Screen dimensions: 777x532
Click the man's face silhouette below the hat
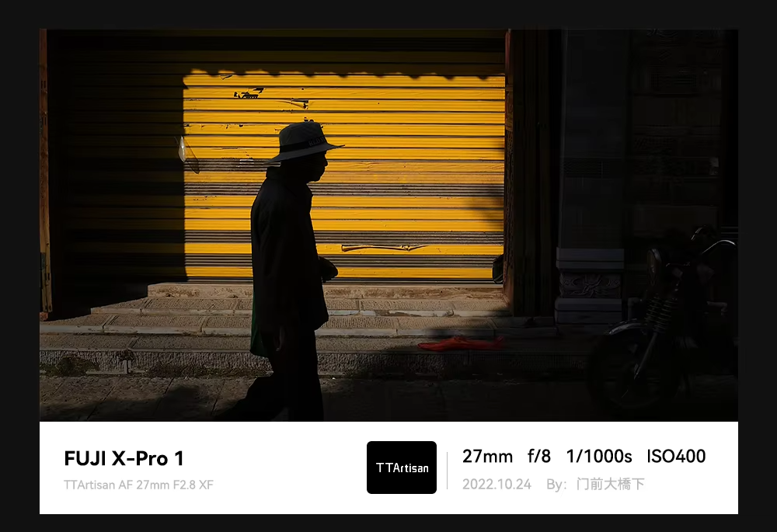click(x=317, y=168)
